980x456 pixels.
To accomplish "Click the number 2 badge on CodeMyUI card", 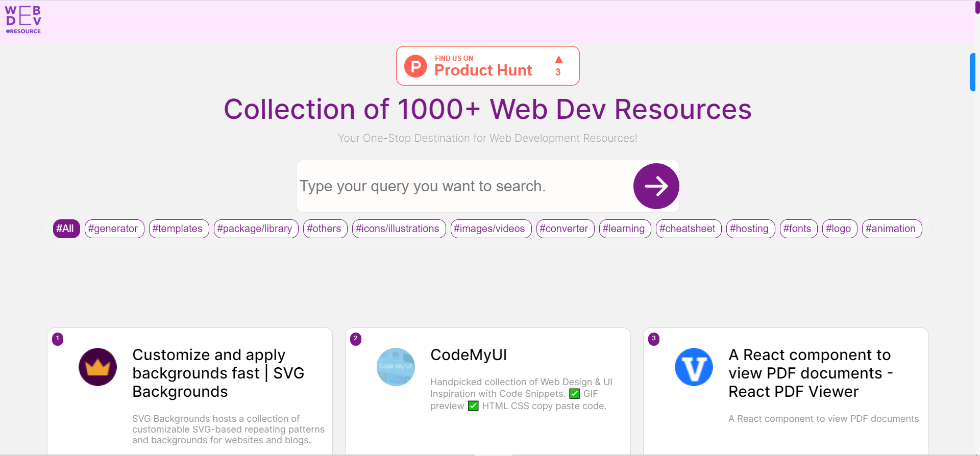I will pos(356,339).
